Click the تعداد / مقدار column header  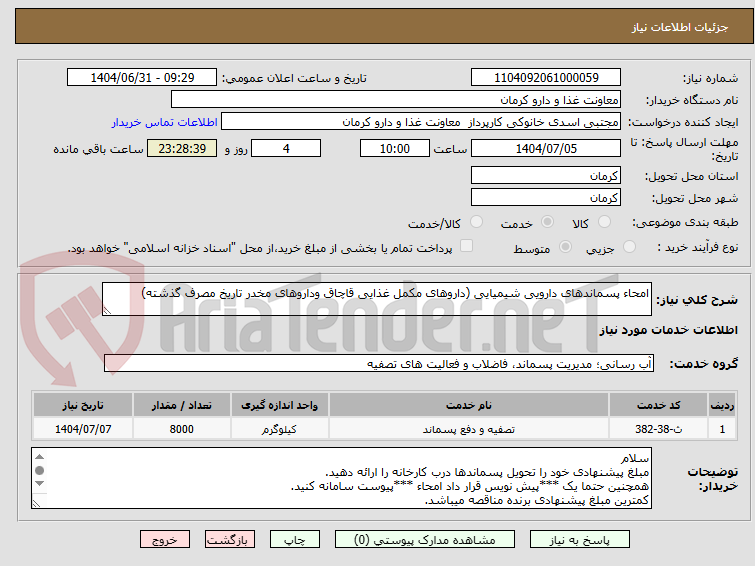tap(182, 405)
